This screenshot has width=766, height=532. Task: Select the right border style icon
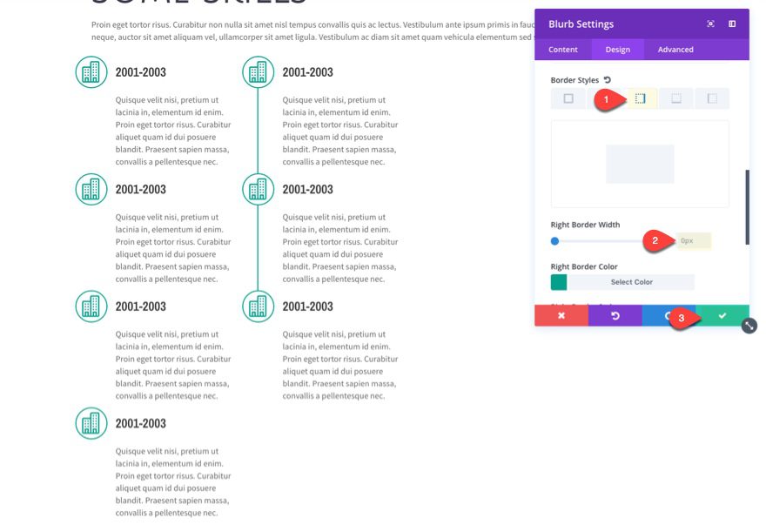640,98
